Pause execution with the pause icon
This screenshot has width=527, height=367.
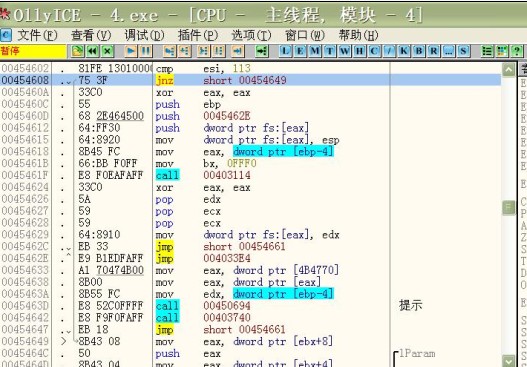[146, 51]
